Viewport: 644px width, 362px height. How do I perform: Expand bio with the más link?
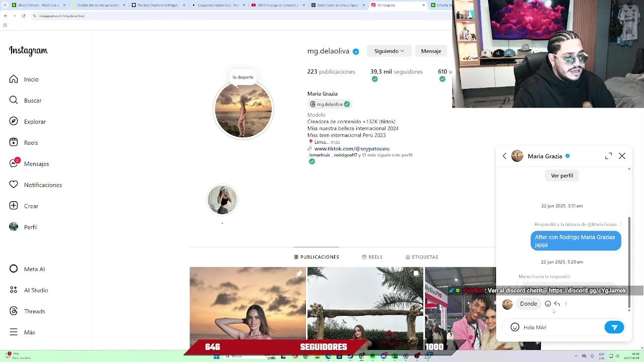tap(335, 142)
